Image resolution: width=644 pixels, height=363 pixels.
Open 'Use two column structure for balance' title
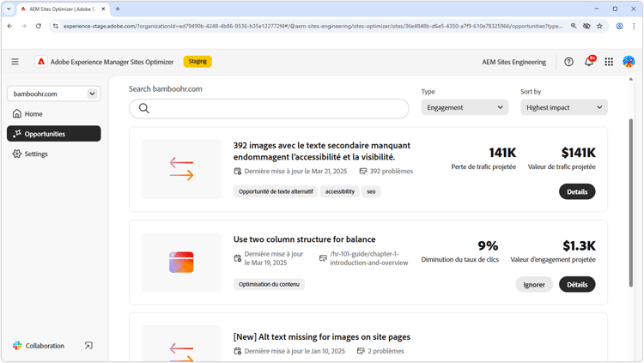(x=304, y=239)
